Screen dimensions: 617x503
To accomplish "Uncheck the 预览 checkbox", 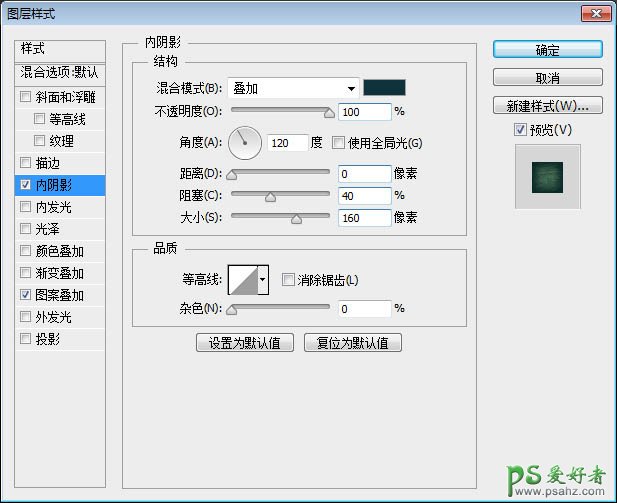I will (x=519, y=129).
